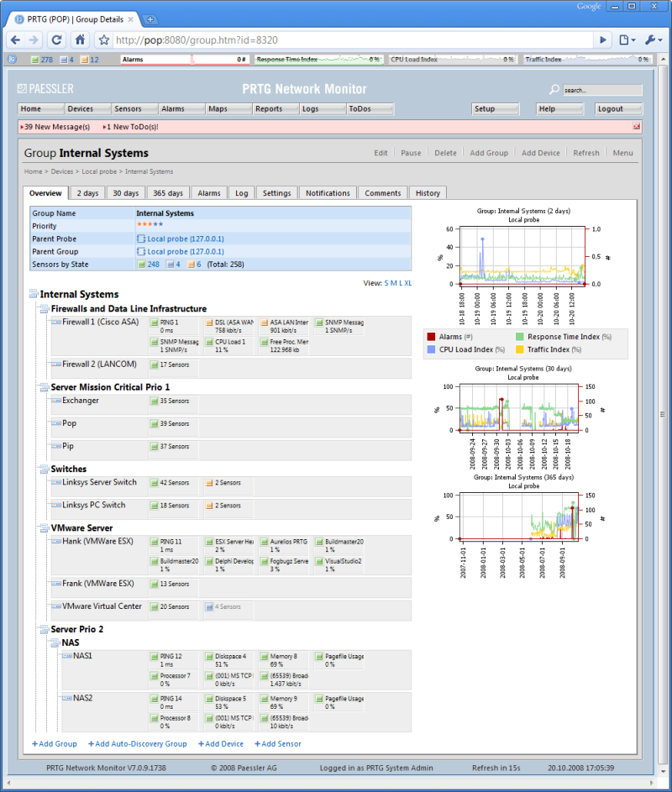
Task: Open the Notifications tab
Action: [x=328, y=193]
